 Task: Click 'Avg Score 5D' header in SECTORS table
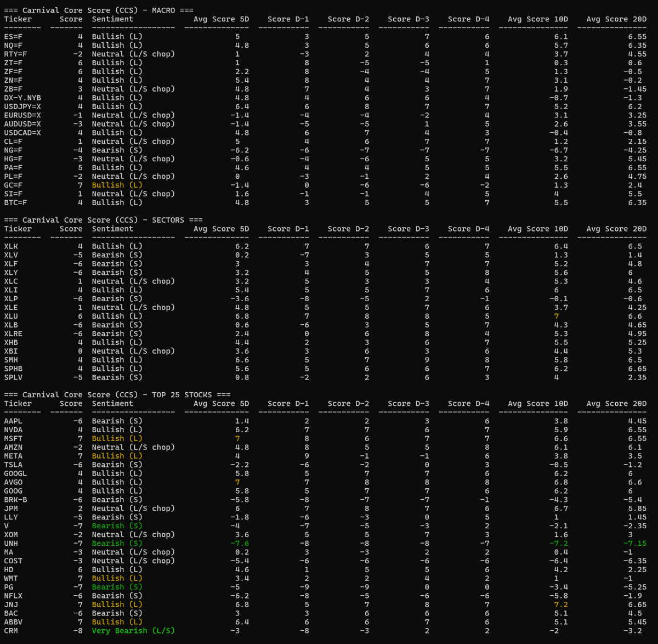[x=221, y=229]
